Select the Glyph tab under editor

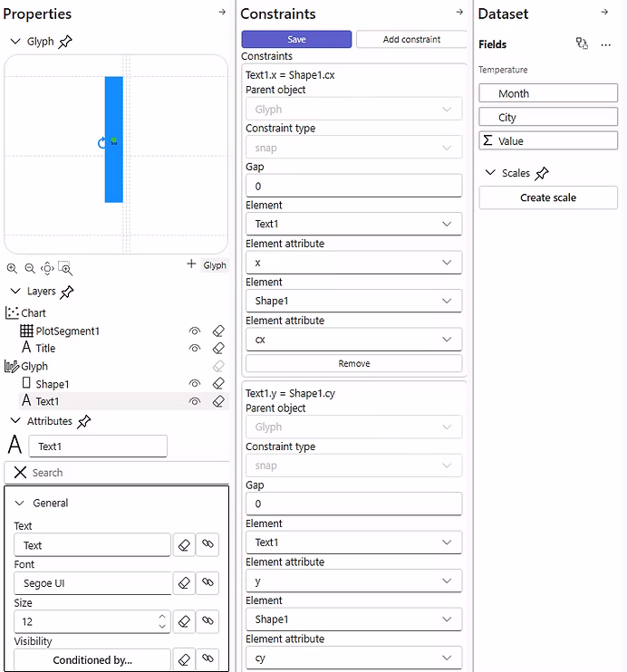(215, 265)
